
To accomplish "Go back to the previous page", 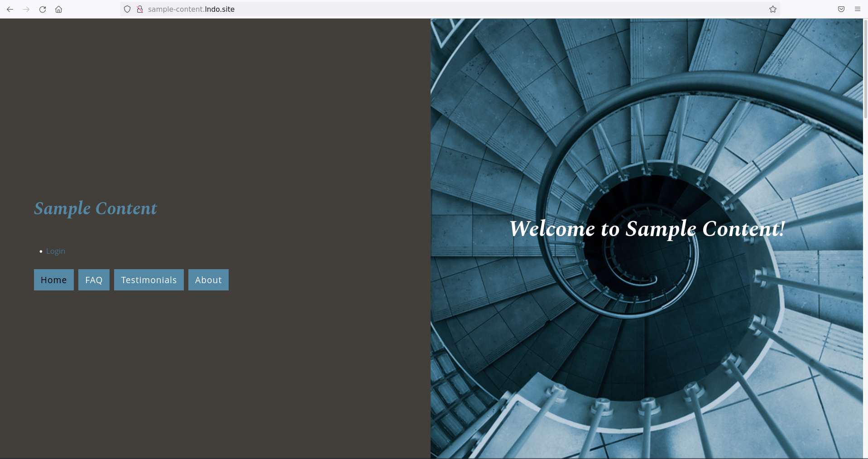I will point(10,9).
